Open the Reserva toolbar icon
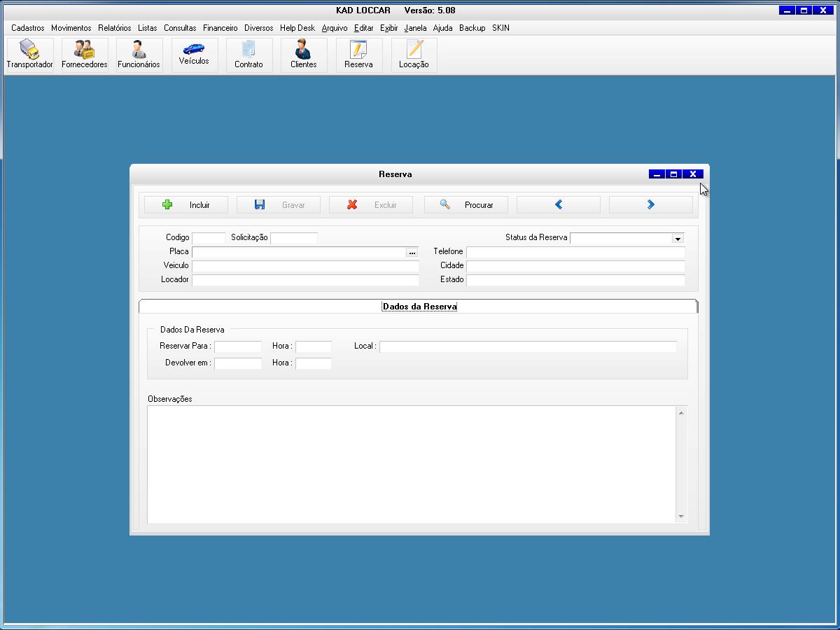This screenshot has width=840, height=630. click(358, 55)
